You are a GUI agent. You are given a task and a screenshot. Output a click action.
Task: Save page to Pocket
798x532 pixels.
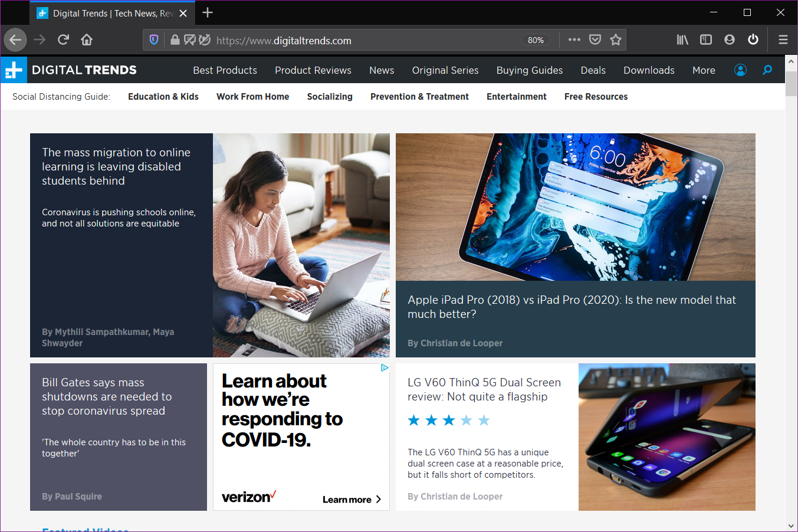pyautogui.click(x=595, y=40)
